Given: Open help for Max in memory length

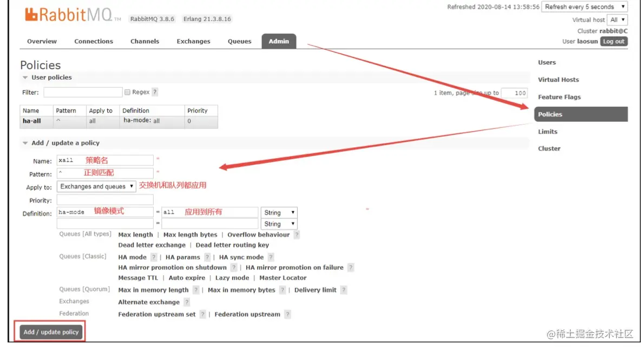Looking at the screenshot, I should pyautogui.click(x=196, y=290).
